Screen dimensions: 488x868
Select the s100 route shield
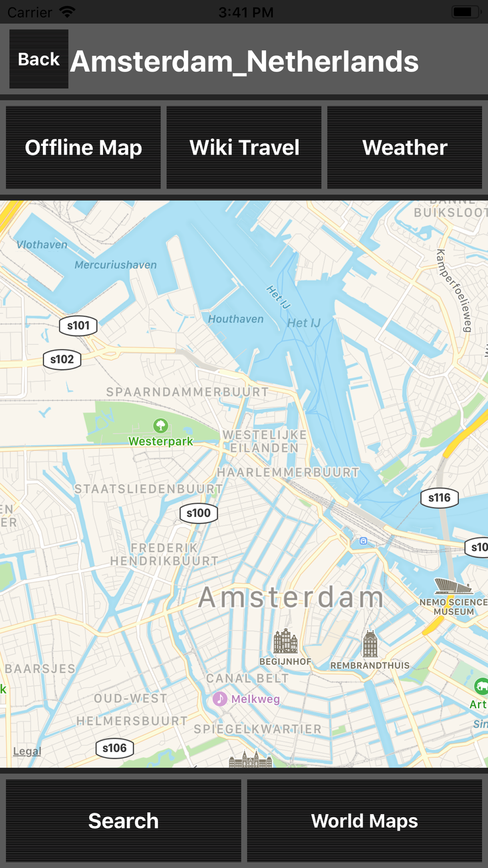(199, 513)
